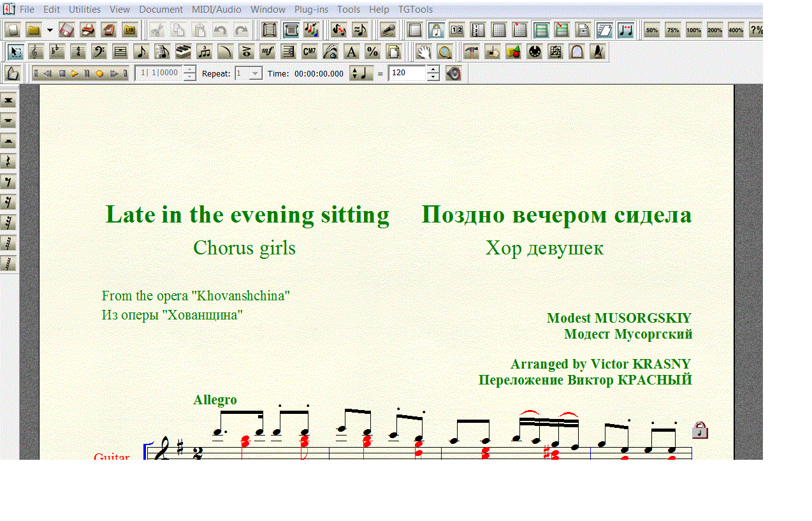
Task: Select the Clef tool bass-clef icon
Action: pyautogui.click(x=99, y=52)
